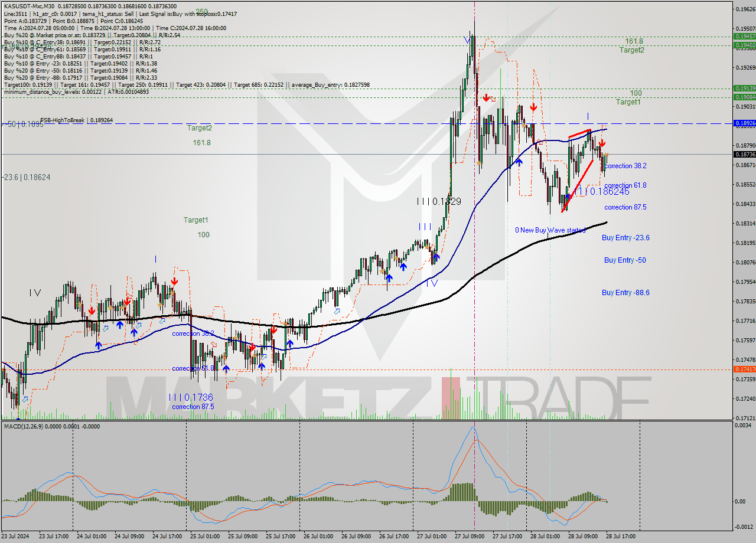This screenshot has height=543, width=756.
Task: Select the '23 Jul 2024' time label
Action: [16, 537]
